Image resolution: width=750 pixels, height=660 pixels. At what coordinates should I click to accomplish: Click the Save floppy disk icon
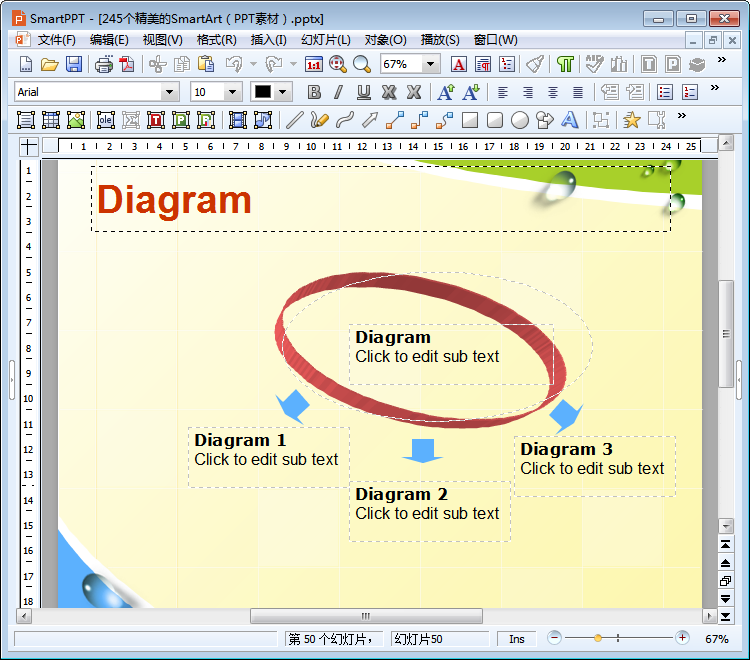coord(74,64)
